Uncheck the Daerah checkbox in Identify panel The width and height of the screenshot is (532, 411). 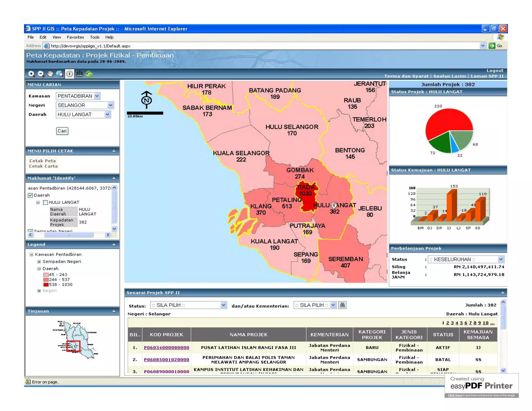pos(30,195)
